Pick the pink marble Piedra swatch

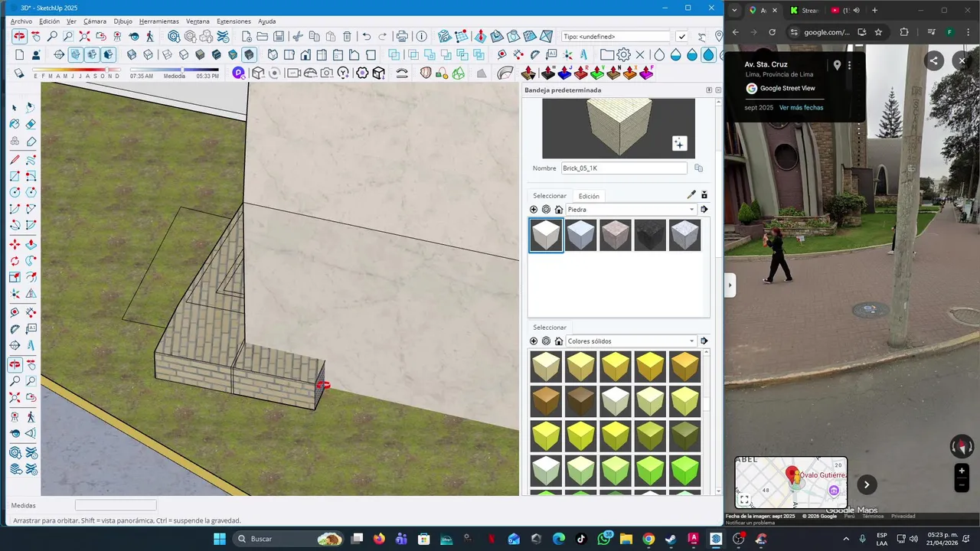click(615, 235)
